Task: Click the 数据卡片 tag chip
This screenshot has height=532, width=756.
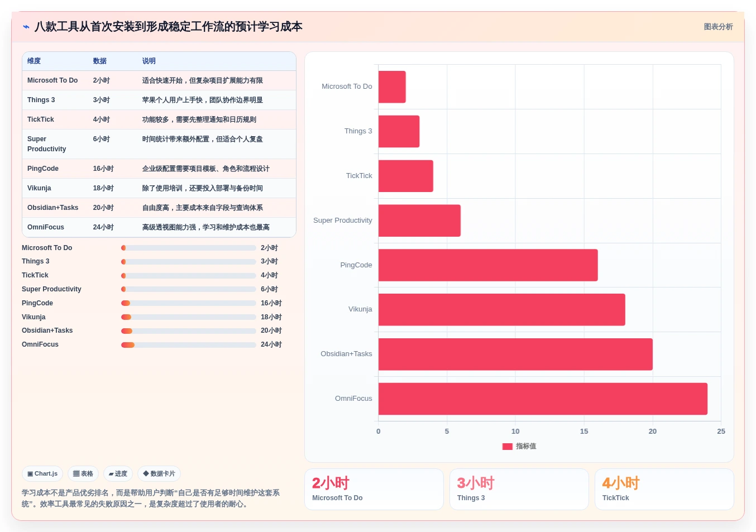Action: coord(159,473)
